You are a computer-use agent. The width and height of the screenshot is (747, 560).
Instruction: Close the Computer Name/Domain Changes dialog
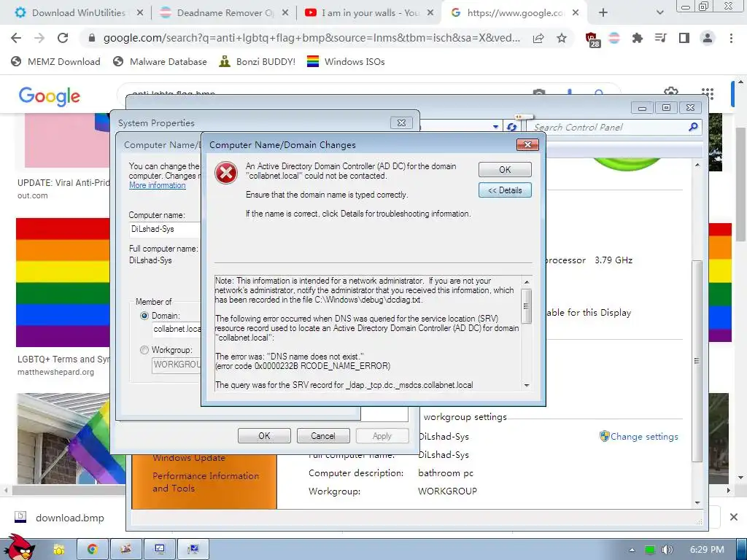click(x=527, y=145)
